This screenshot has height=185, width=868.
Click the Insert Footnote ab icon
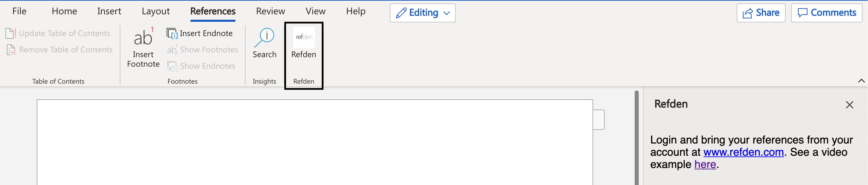[144, 37]
